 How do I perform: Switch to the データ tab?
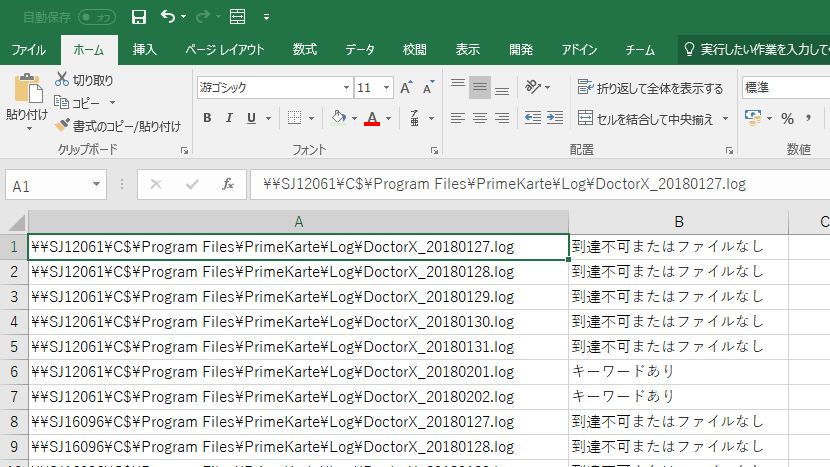coord(360,50)
